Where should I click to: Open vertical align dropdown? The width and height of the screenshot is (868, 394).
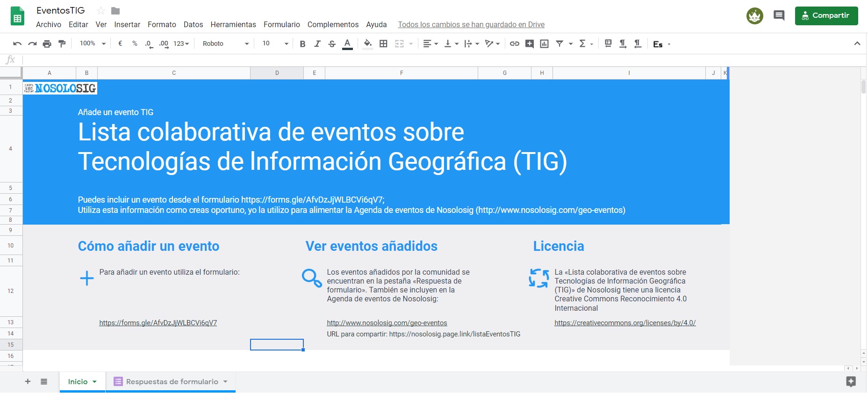[x=451, y=44]
